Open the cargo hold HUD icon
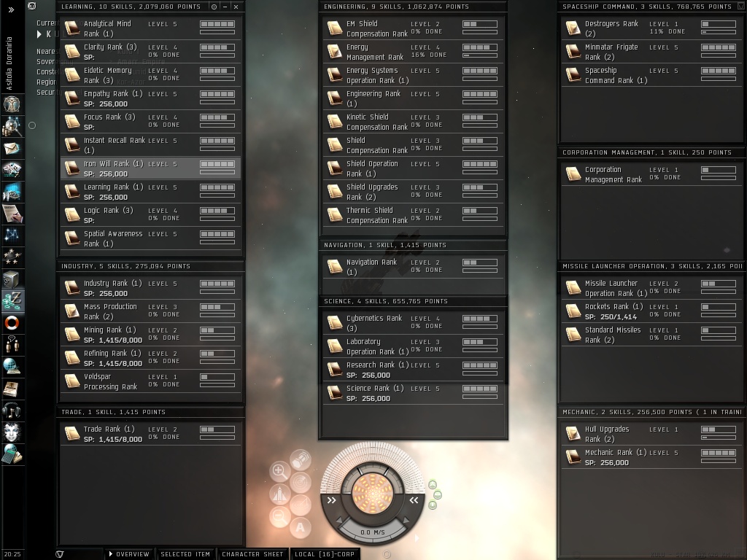 click(301, 460)
